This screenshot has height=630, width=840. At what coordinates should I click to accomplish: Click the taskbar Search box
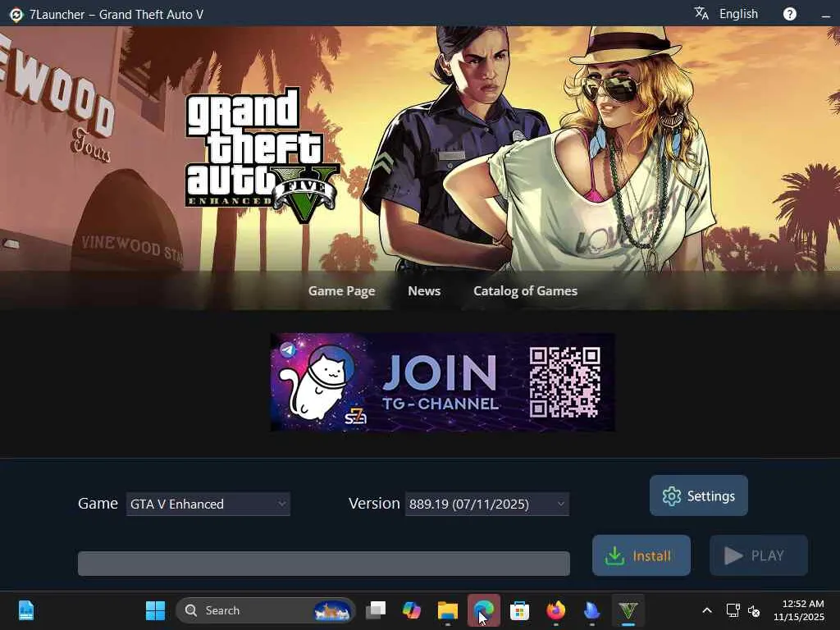point(265,610)
